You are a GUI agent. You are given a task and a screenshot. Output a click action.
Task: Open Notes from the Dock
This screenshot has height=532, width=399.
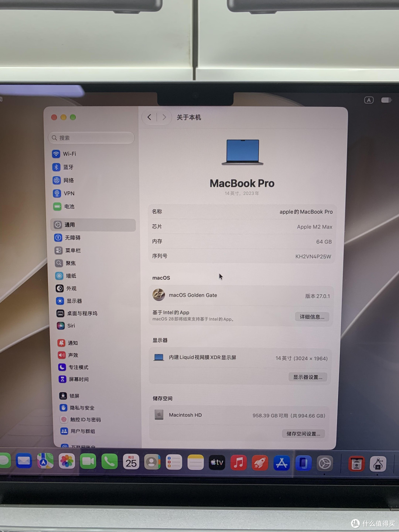pyautogui.click(x=195, y=462)
